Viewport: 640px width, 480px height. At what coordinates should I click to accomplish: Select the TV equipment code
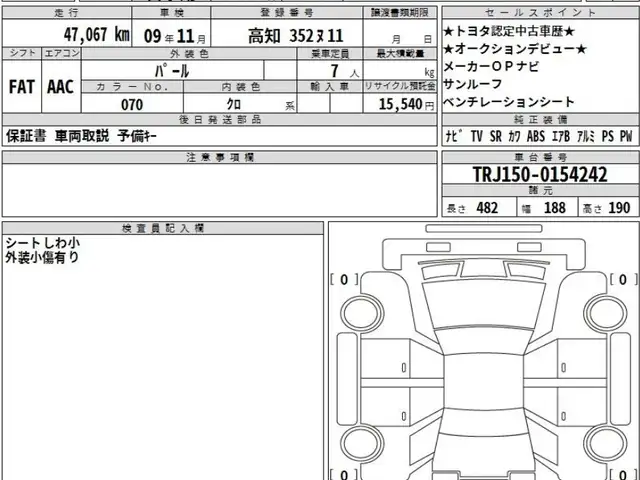pos(476,136)
